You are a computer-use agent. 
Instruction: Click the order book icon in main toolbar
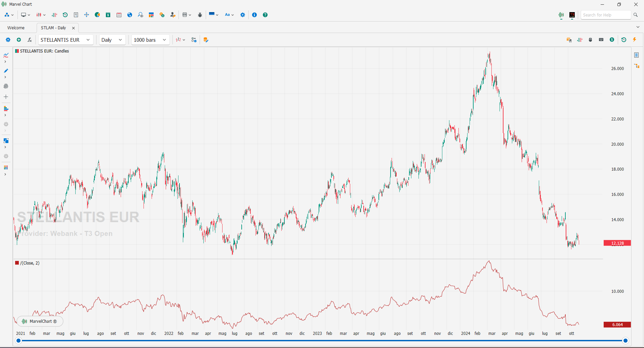pos(54,15)
